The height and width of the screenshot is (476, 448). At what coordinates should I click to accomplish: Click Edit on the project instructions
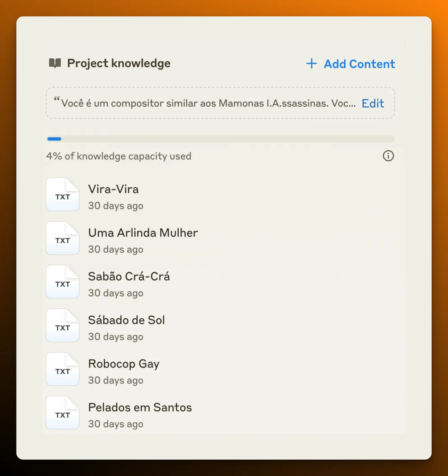point(373,103)
